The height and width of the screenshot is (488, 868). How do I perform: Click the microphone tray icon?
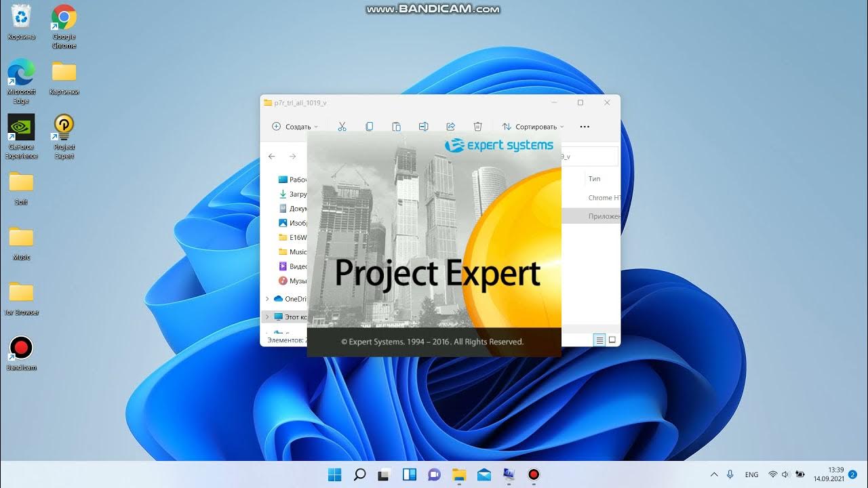pos(730,474)
